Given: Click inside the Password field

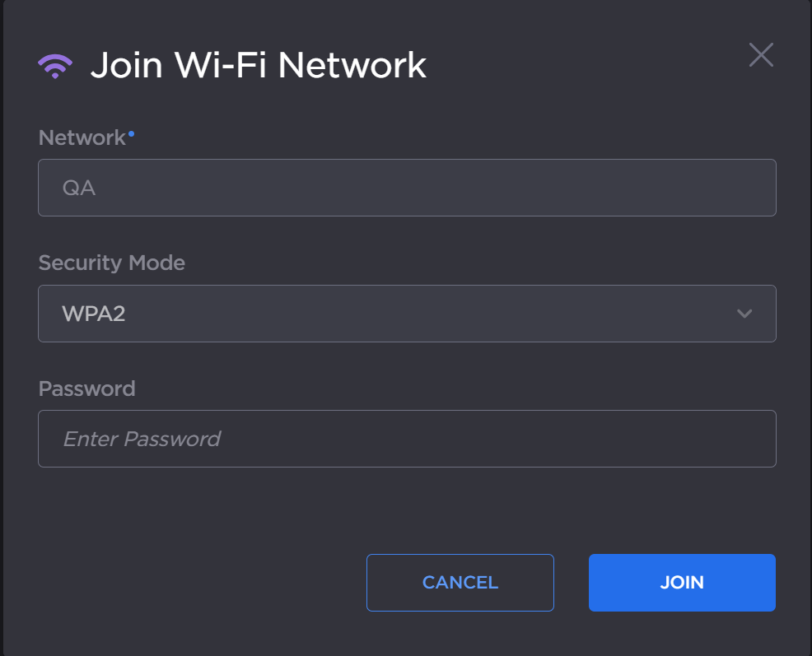Looking at the screenshot, I should click(x=407, y=439).
